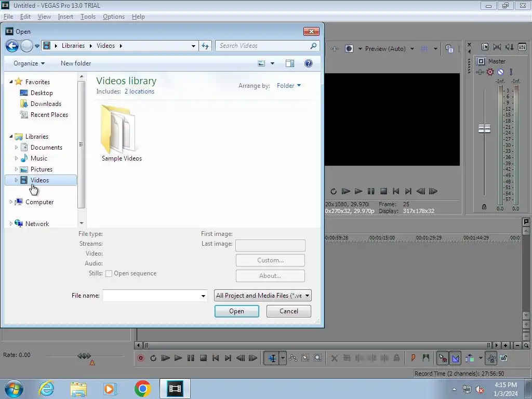
Task: Open the File name history dropdown arrow
Action: pyautogui.click(x=203, y=296)
